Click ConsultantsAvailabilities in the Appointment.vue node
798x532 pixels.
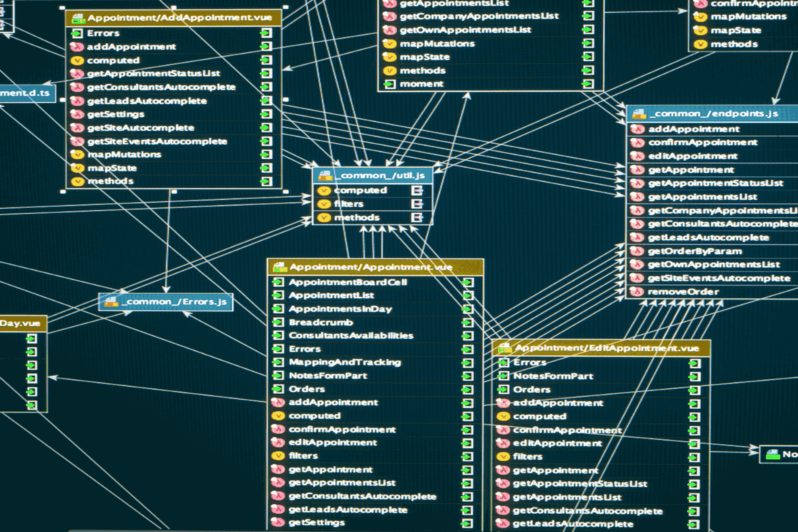click(351, 335)
